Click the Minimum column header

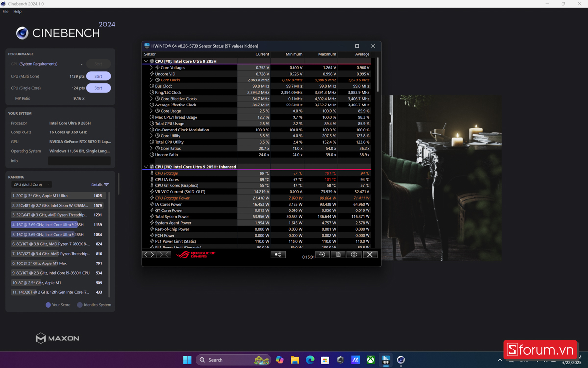click(x=287, y=54)
